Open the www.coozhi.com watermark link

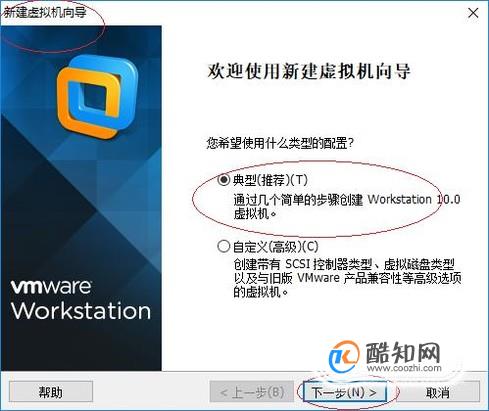[x=404, y=368]
